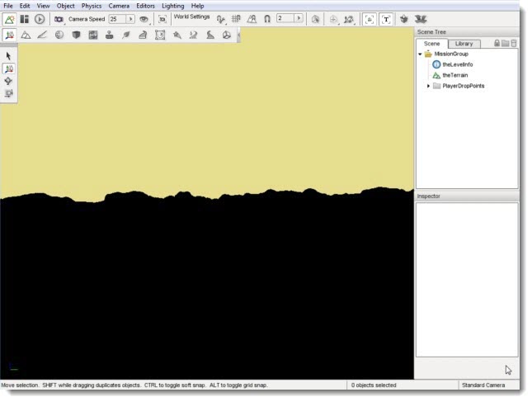Toggle the grid snap icon
The width and height of the screenshot is (532, 402).
[236, 19]
